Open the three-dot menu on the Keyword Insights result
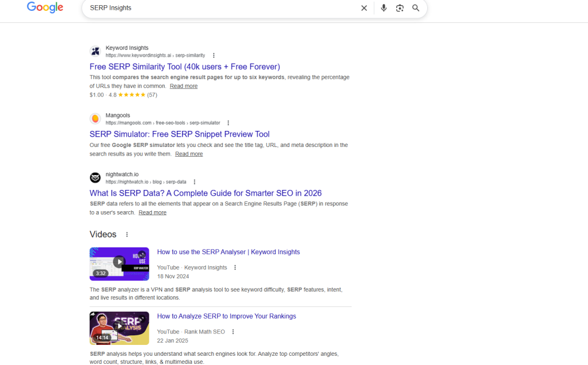The height and width of the screenshot is (365, 588). (214, 55)
